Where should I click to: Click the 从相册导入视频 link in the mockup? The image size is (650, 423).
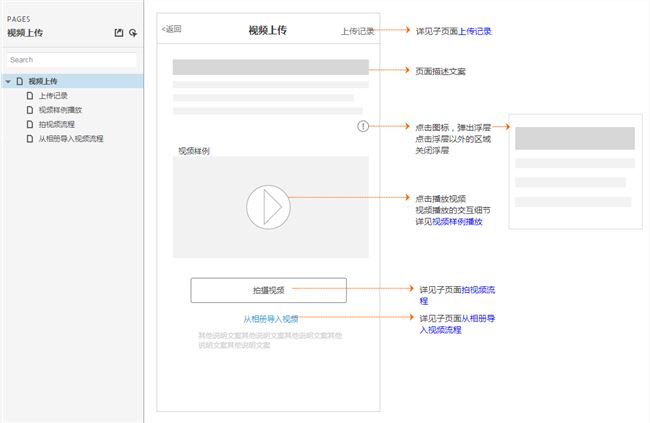[270, 318]
